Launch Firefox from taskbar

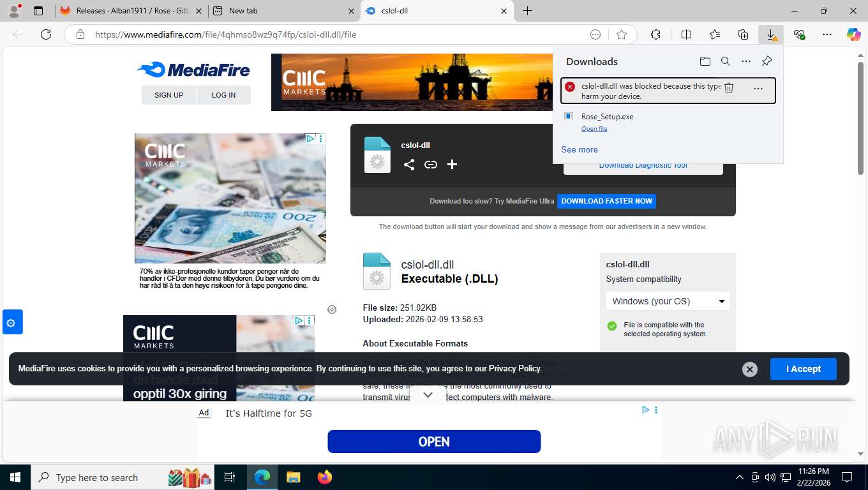tap(325, 477)
